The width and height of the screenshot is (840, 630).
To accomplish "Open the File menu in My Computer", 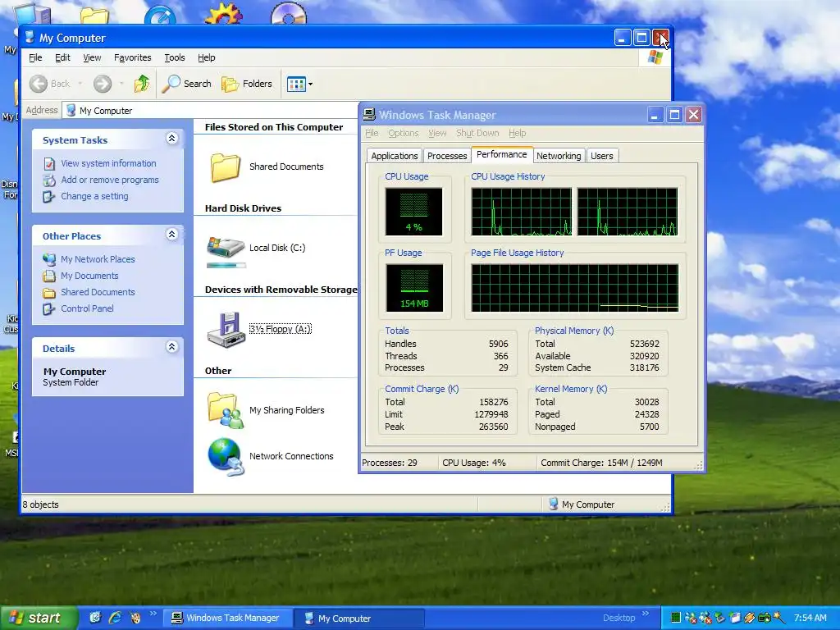I will pyautogui.click(x=35, y=57).
